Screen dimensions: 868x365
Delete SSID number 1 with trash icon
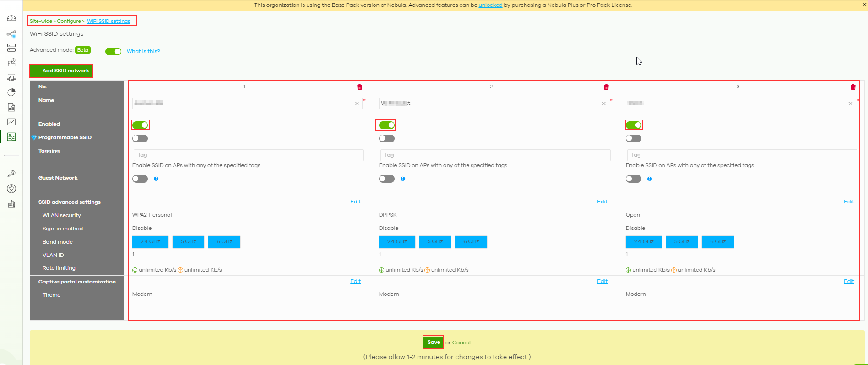point(359,87)
